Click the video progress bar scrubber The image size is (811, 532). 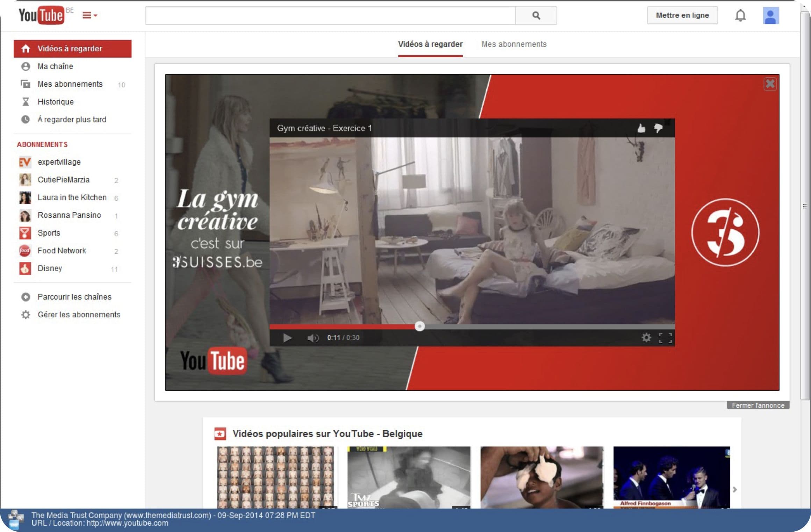tap(419, 326)
